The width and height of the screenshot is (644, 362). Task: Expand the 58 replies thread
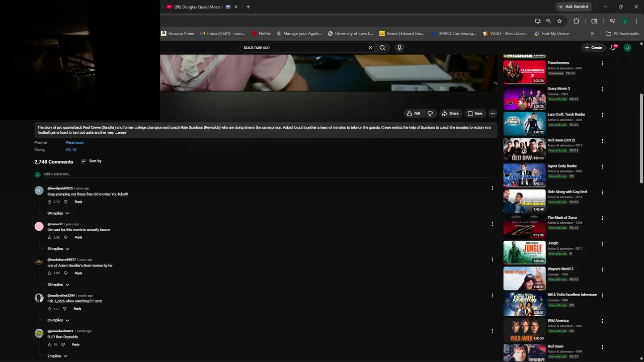pyautogui.click(x=58, y=285)
